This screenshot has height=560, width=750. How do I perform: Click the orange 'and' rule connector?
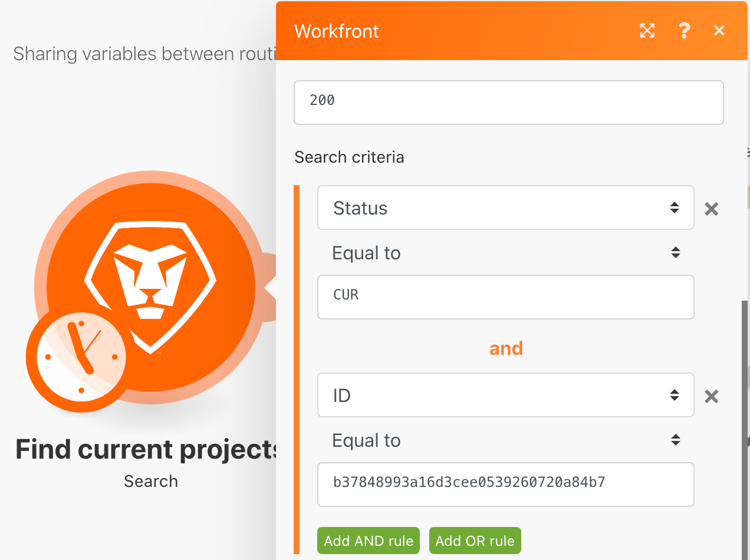[506, 348]
